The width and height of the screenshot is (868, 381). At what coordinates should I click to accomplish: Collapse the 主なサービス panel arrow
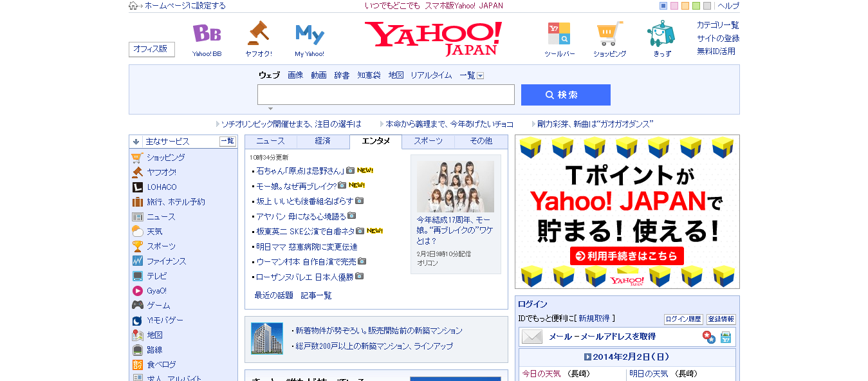coord(136,142)
